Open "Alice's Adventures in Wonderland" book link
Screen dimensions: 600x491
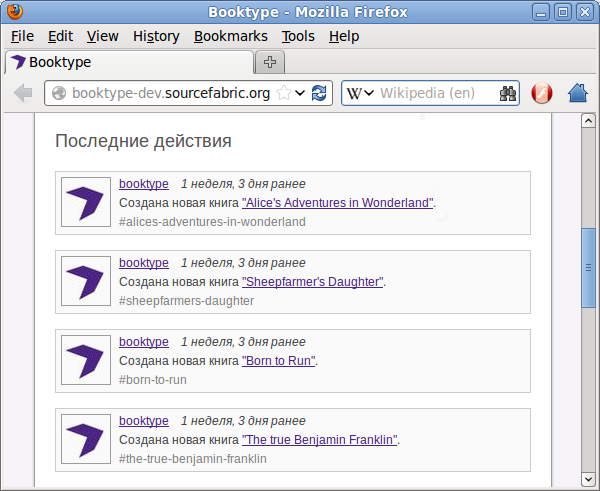[x=338, y=202]
